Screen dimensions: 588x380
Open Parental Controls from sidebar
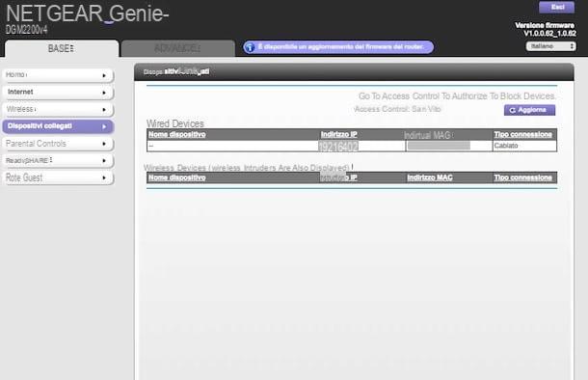[58, 144]
